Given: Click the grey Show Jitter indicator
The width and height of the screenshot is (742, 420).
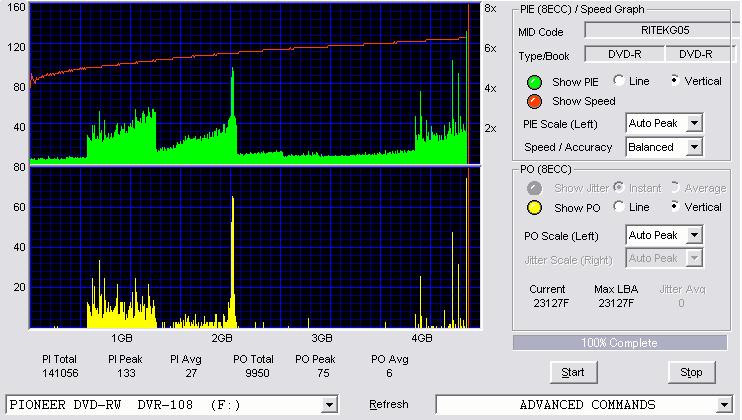Looking at the screenshot, I should click(534, 188).
